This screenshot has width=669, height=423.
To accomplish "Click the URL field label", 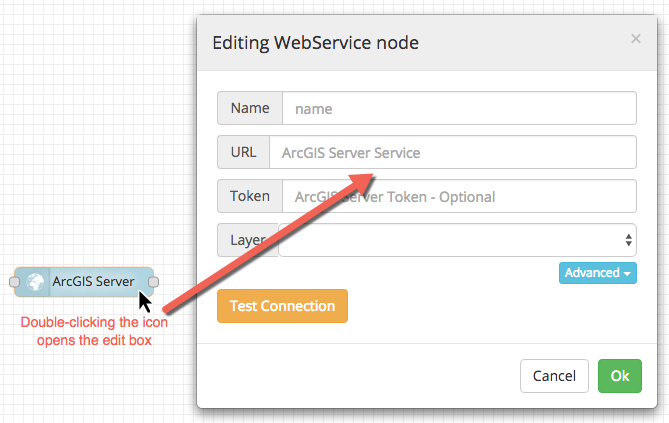I will pyautogui.click(x=243, y=153).
